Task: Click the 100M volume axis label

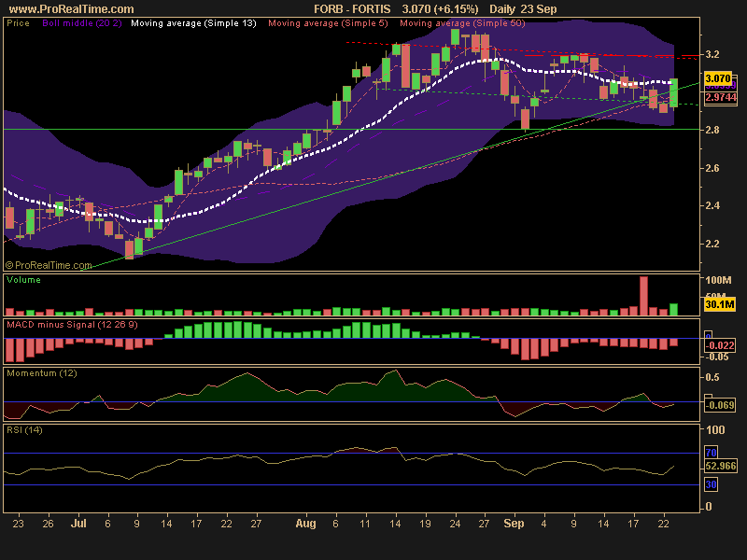Action: pyautogui.click(x=718, y=280)
